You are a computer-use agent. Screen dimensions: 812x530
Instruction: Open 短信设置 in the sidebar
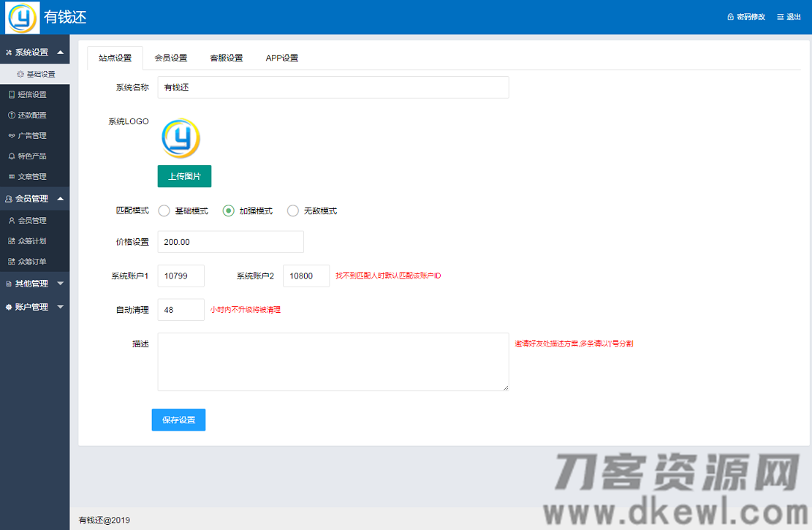[x=34, y=94]
